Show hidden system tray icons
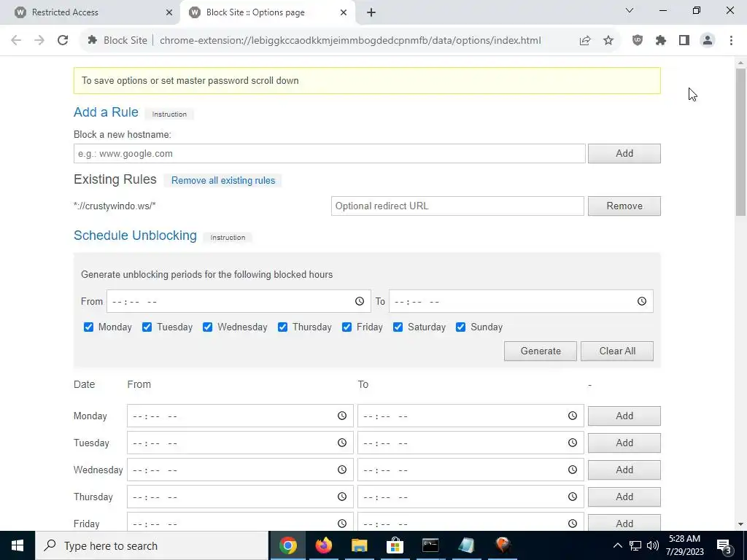 pyautogui.click(x=617, y=545)
